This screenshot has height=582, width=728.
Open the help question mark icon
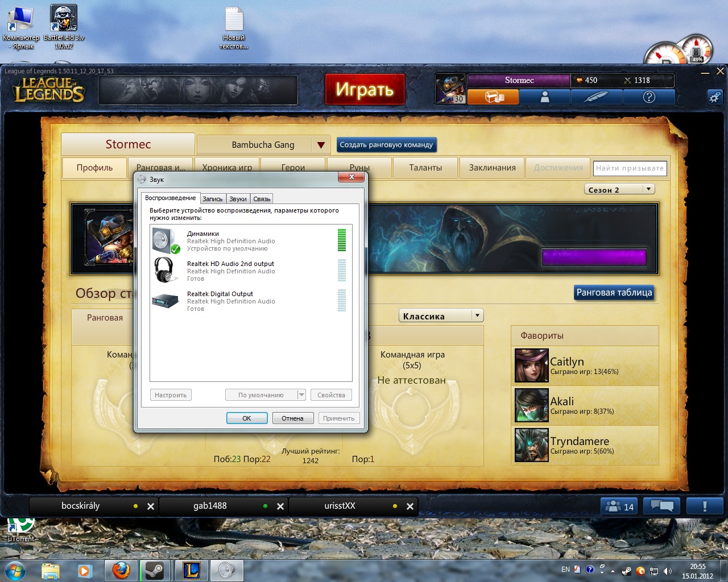pos(649,97)
